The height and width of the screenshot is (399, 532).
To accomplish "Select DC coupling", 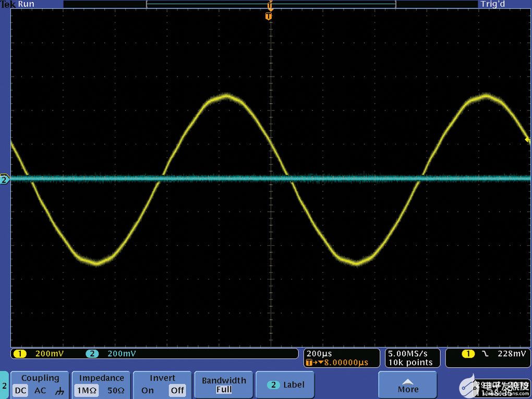I will point(20,390).
